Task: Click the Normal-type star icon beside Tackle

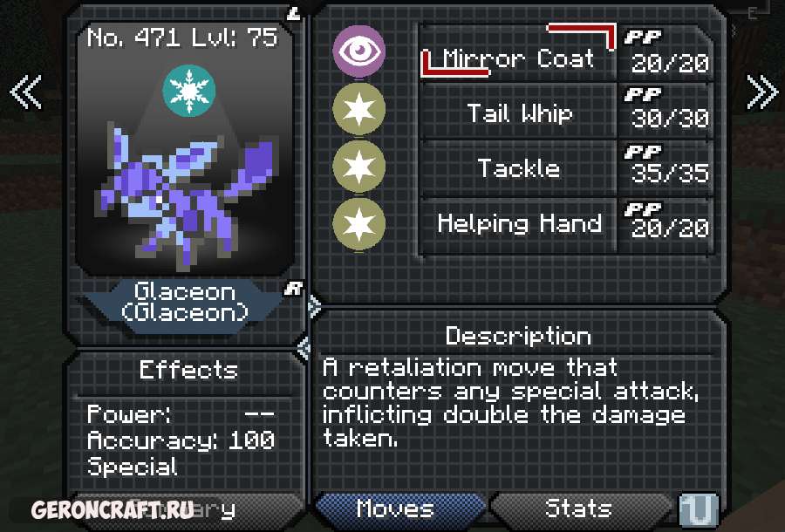Action: pyautogui.click(x=359, y=167)
